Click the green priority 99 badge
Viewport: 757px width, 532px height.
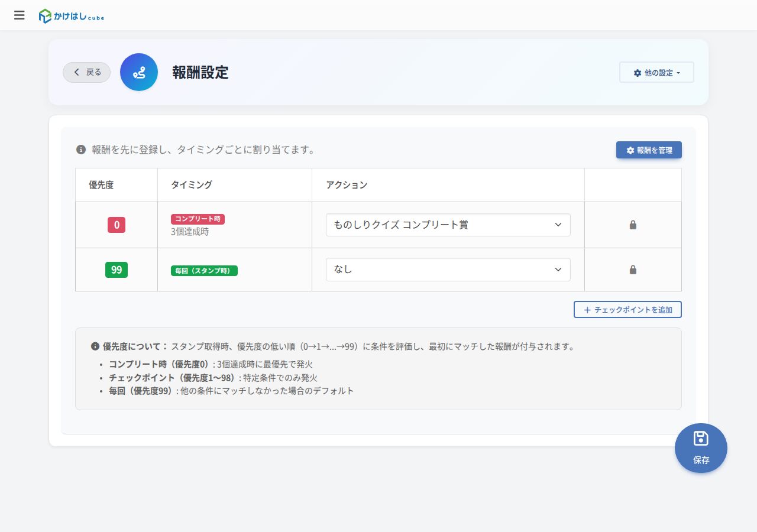tap(117, 270)
